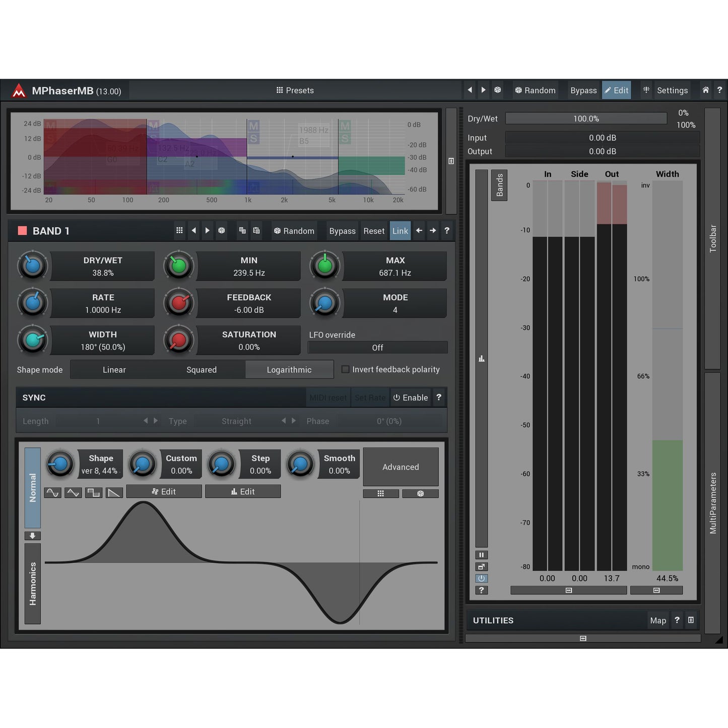Enable Invert feedback polarity checkbox
This screenshot has width=728, height=728.
coord(346,369)
